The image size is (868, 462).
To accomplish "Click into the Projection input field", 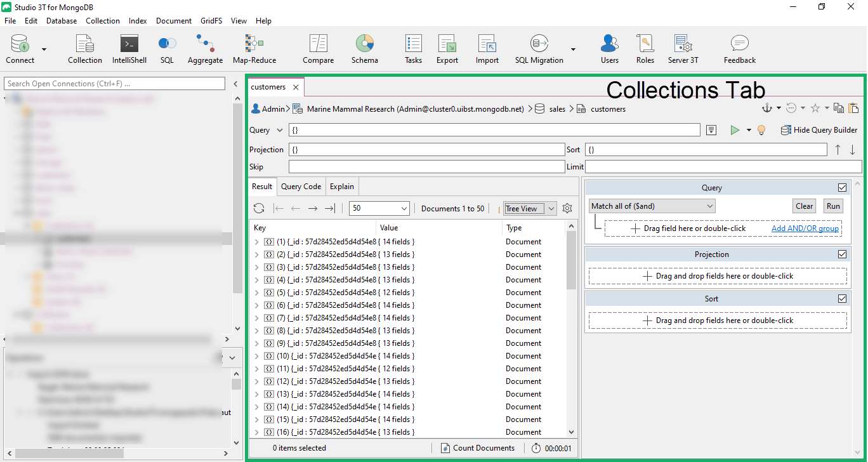I will tap(426, 150).
